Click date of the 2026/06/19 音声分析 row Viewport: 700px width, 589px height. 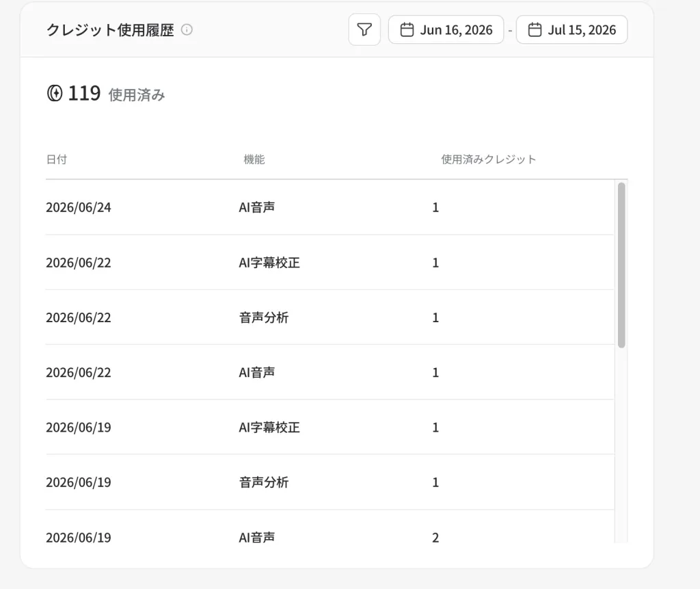(79, 483)
